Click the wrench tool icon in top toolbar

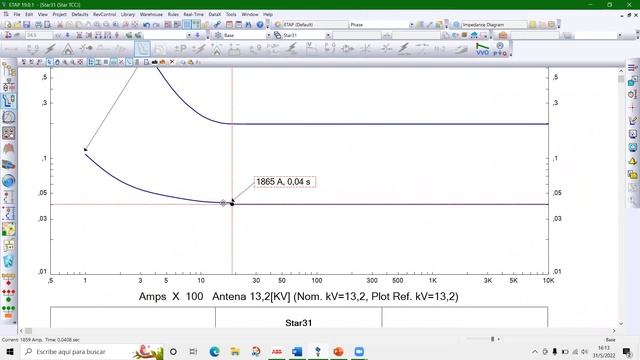[x=217, y=24]
